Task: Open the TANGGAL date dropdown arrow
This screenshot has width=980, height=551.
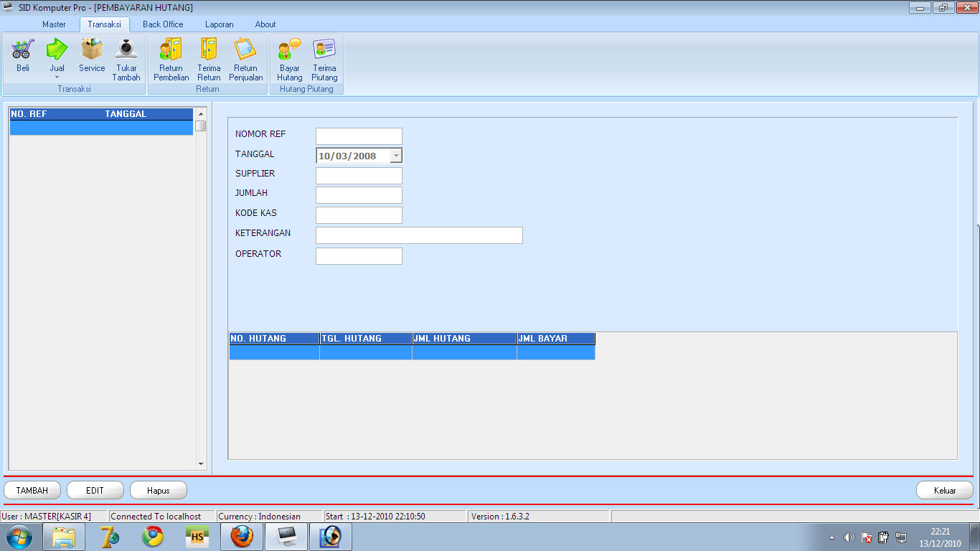Action: pyautogui.click(x=396, y=156)
